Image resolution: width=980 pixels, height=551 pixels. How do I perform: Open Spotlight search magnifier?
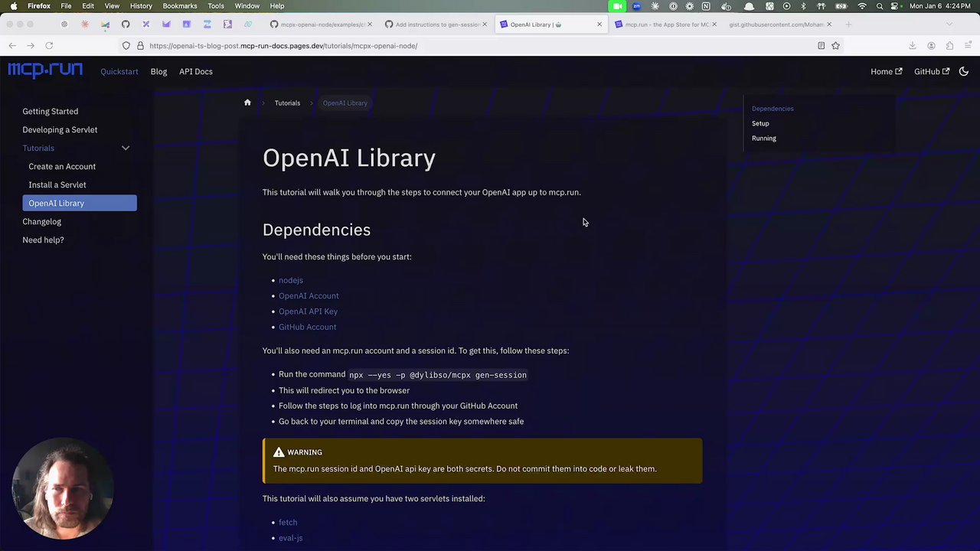880,6
